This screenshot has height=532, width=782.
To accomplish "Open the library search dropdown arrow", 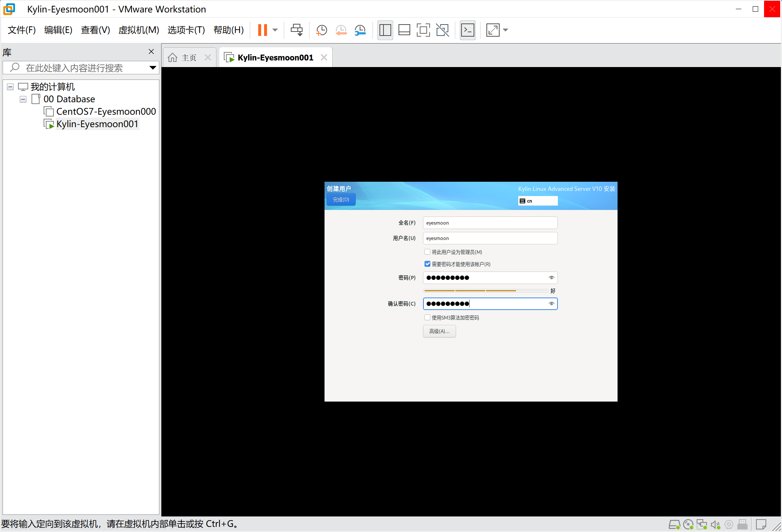I will point(153,68).
